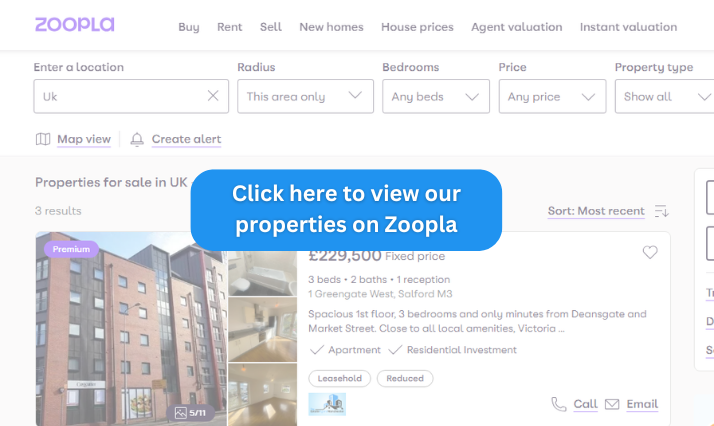Save the listing with the heart icon
The image size is (714, 426).
click(650, 252)
